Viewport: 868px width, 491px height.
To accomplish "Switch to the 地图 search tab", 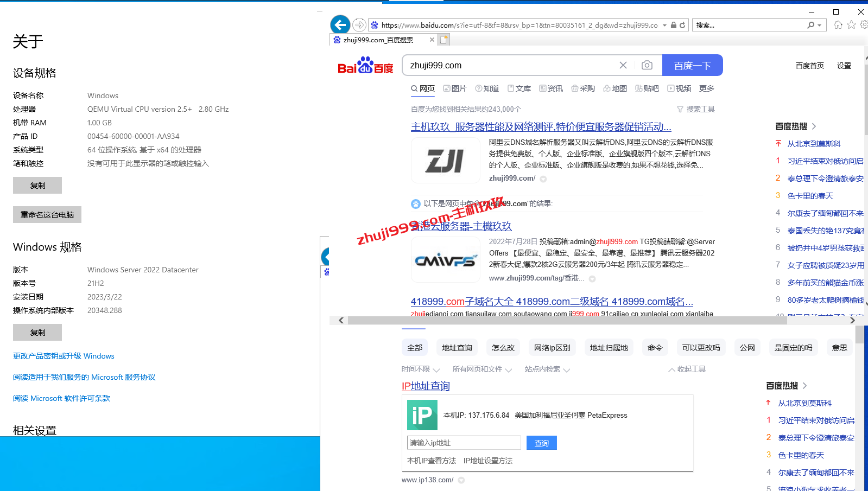I will click(x=615, y=88).
